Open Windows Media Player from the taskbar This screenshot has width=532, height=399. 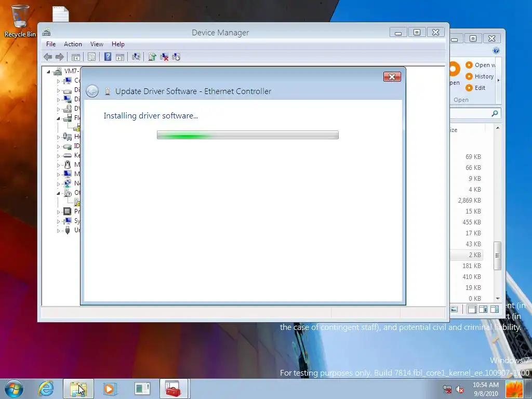coord(110,389)
